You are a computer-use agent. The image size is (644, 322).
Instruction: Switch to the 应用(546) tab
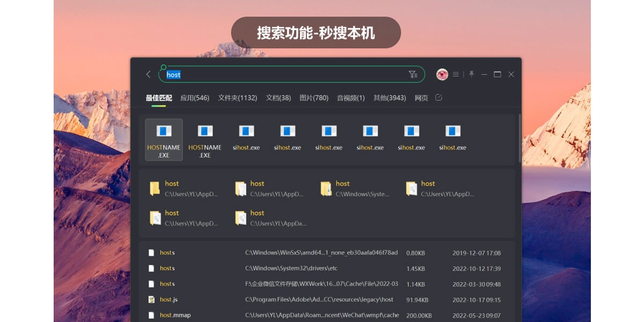tap(195, 98)
